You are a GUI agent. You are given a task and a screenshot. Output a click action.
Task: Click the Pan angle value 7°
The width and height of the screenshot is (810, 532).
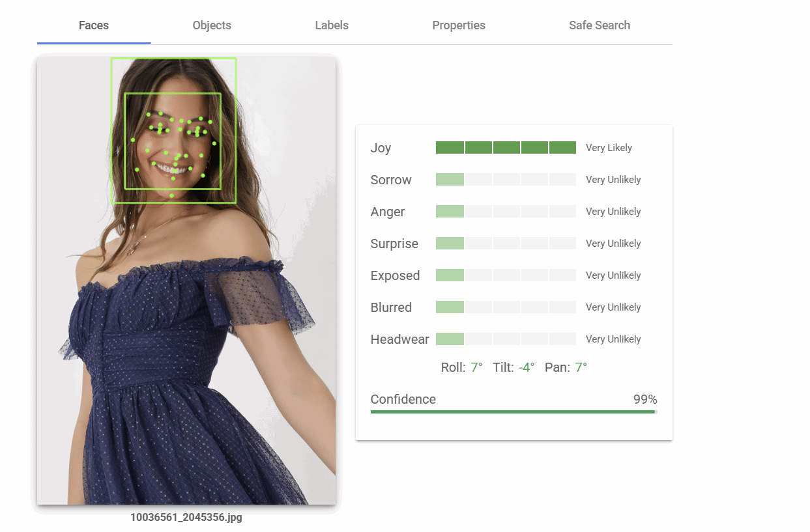(x=580, y=367)
